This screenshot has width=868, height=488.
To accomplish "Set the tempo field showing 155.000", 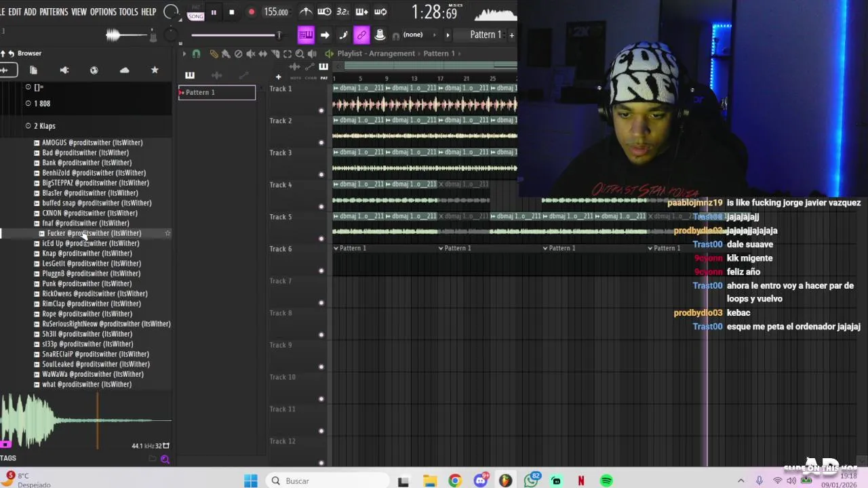I will click(x=276, y=12).
